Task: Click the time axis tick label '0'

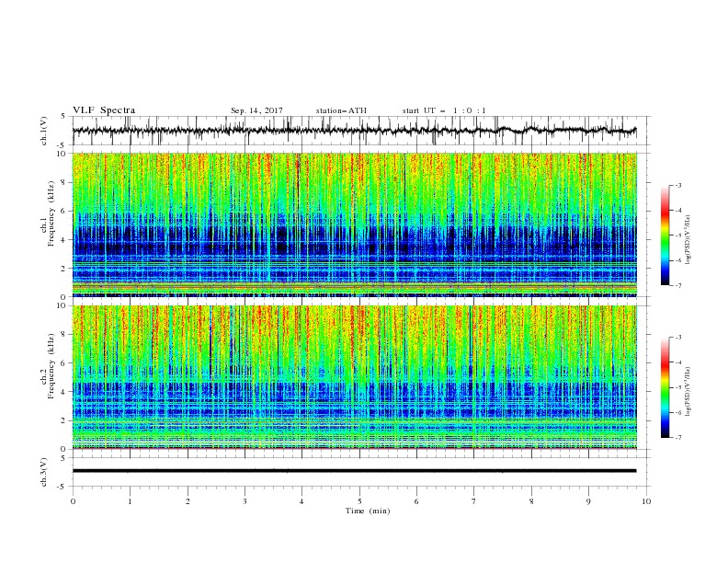Action: 73,501
